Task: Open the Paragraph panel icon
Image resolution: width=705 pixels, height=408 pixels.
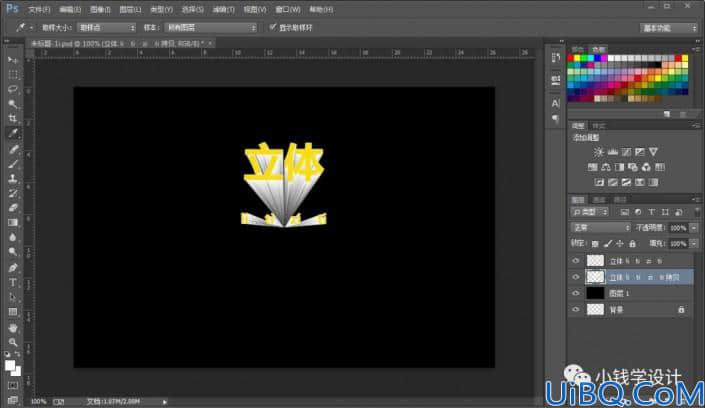Action: click(x=556, y=119)
